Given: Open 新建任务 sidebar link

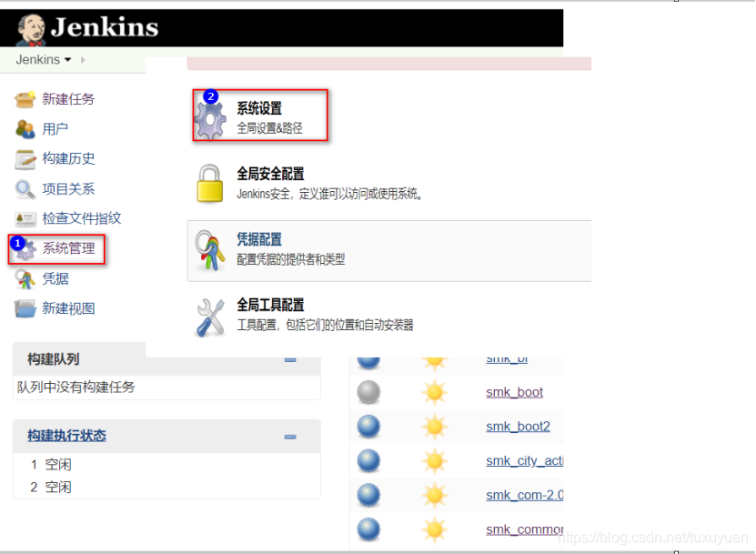Looking at the screenshot, I should [68, 99].
